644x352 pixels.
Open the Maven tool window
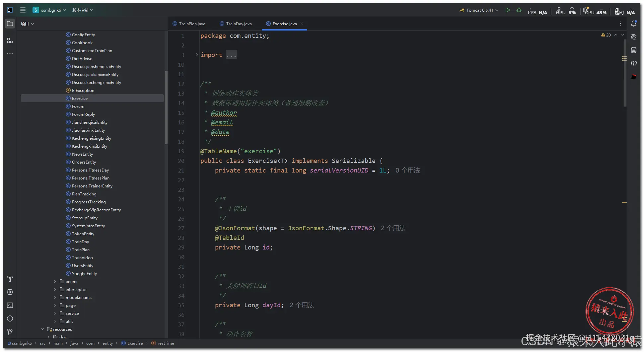coord(634,63)
